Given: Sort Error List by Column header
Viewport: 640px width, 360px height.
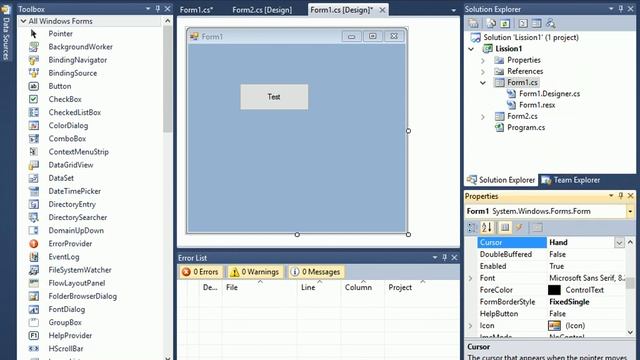Looking at the screenshot, I should [362, 287].
